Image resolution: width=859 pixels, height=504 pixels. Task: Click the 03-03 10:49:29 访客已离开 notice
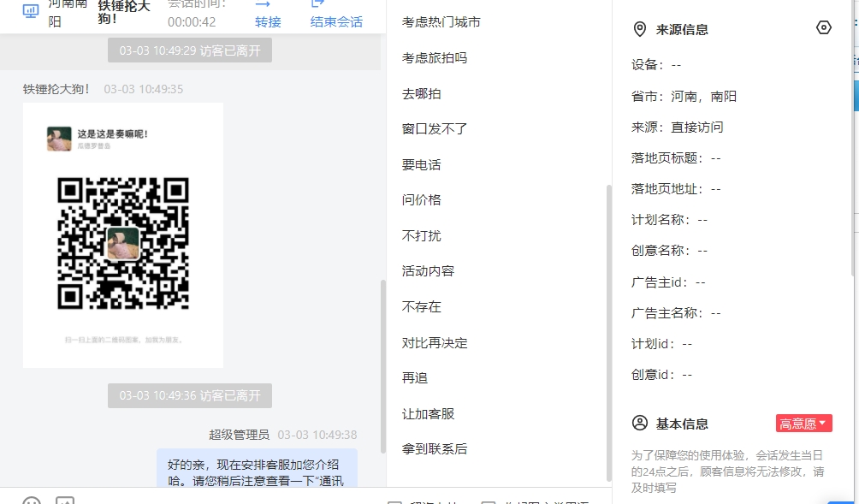[190, 50]
